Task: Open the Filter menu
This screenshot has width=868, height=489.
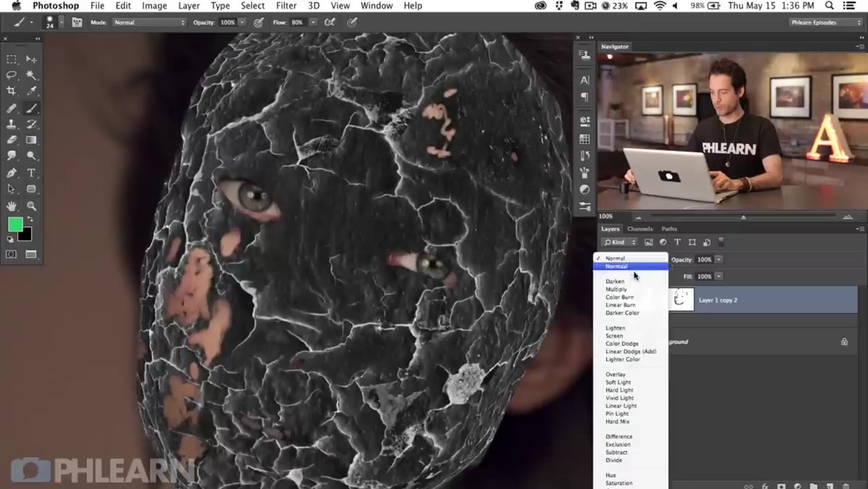Action: click(286, 6)
